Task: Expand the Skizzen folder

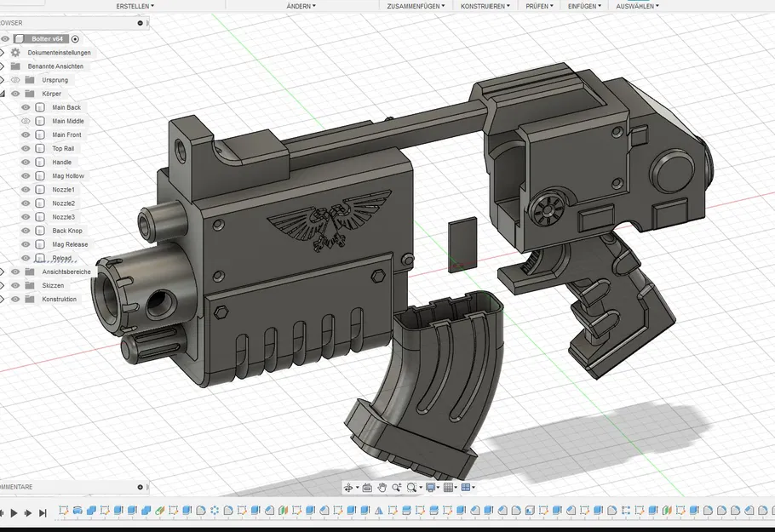Action: [x=4, y=285]
